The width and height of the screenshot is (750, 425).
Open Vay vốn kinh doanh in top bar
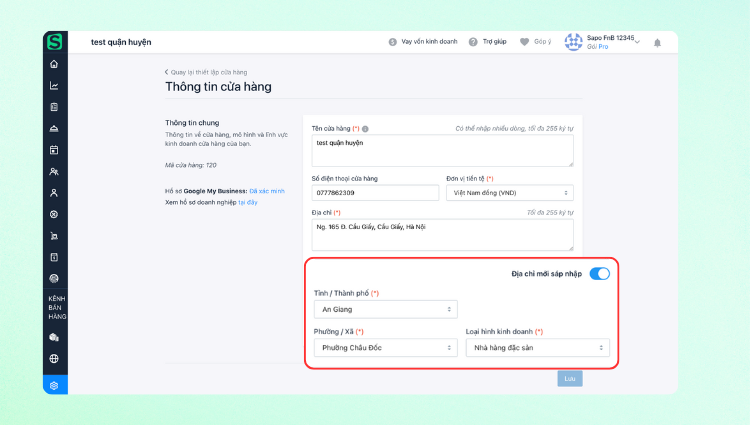tap(422, 42)
